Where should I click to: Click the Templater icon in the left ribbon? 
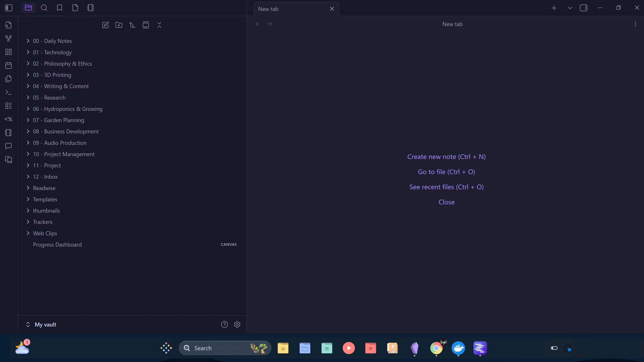click(x=8, y=119)
